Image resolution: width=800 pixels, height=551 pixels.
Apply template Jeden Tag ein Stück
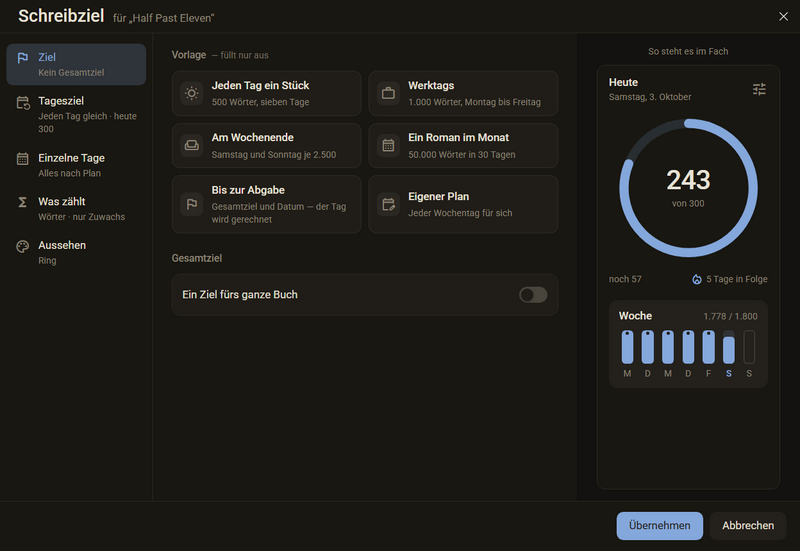tap(266, 93)
